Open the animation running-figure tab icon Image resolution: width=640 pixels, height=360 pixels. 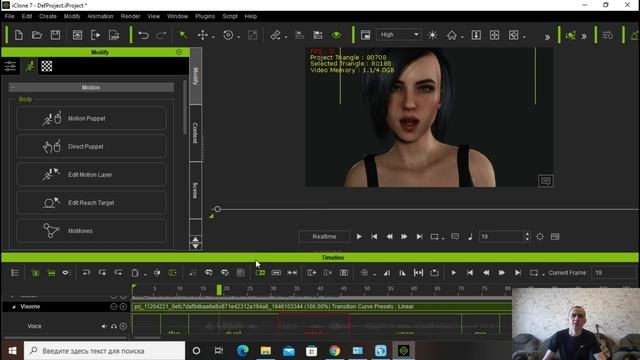pyautogui.click(x=29, y=66)
